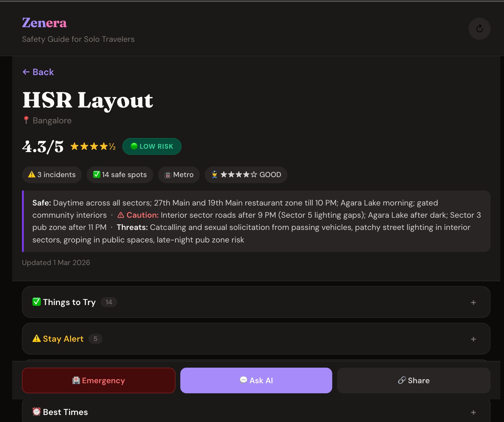Click the Metro transit chip

click(179, 175)
